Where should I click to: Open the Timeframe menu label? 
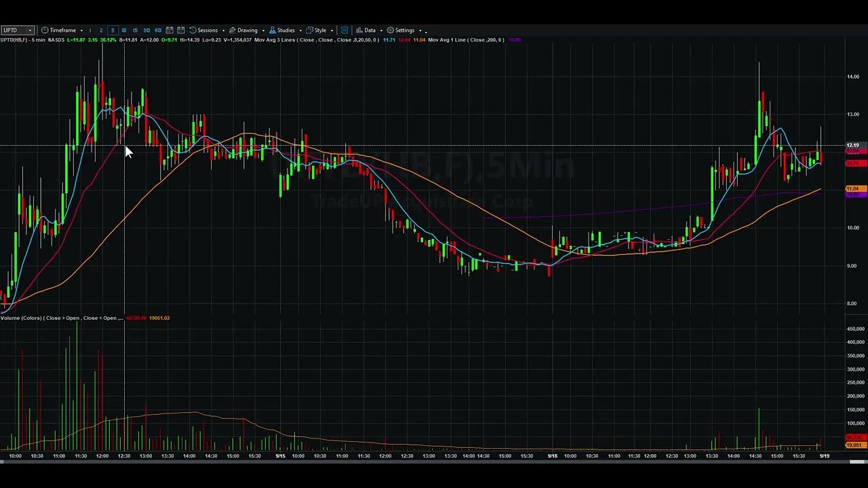[62, 30]
